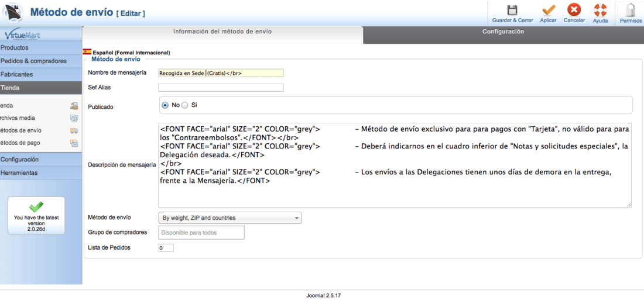This screenshot has width=644, height=304.
Task: Click the Spanish flag language icon
Action: pyautogui.click(x=87, y=51)
